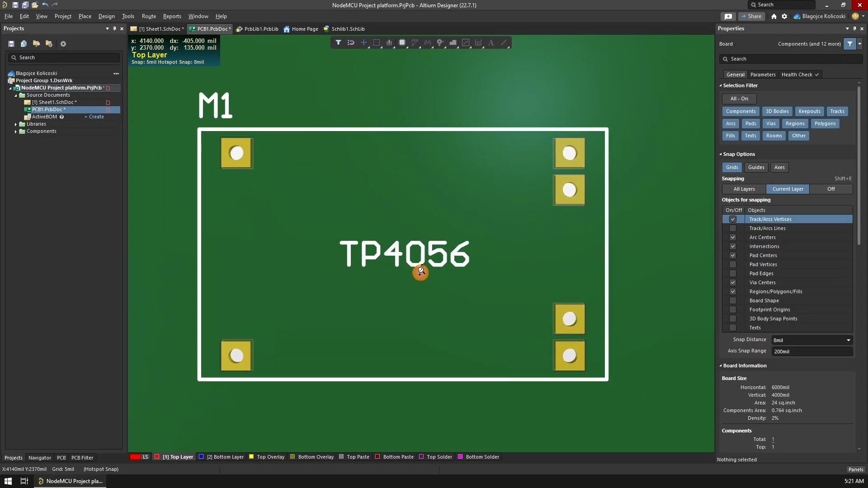
Task: Select the Place Text tool in the toolbar
Action: click(x=491, y=42)
